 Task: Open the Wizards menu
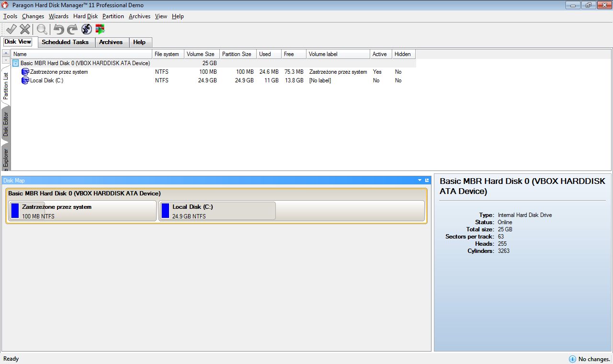tap(58, 16)
